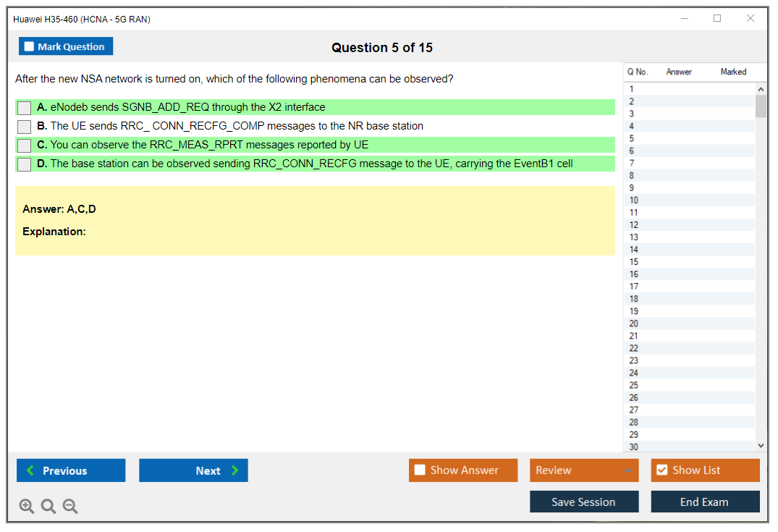The width and height of the screenshot is (778, 532).
Task: Check option C about RRC_MEAS_RPRT messages
Action: tap(25, 145)
